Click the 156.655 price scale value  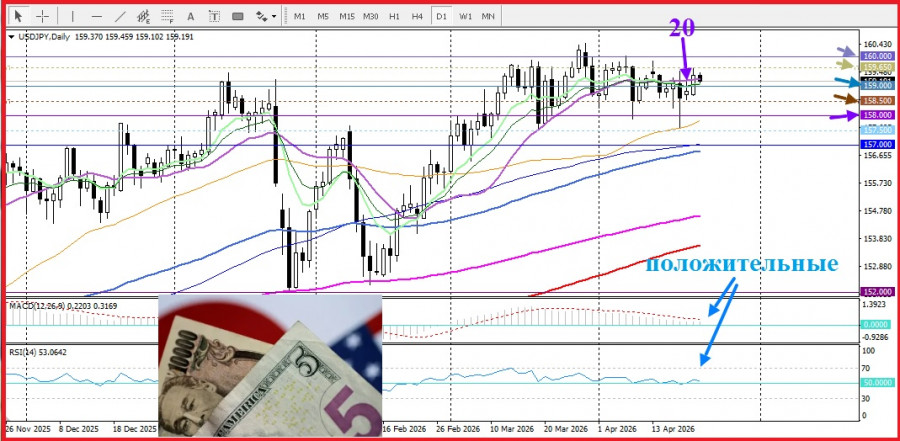click(x=878, y=155)
